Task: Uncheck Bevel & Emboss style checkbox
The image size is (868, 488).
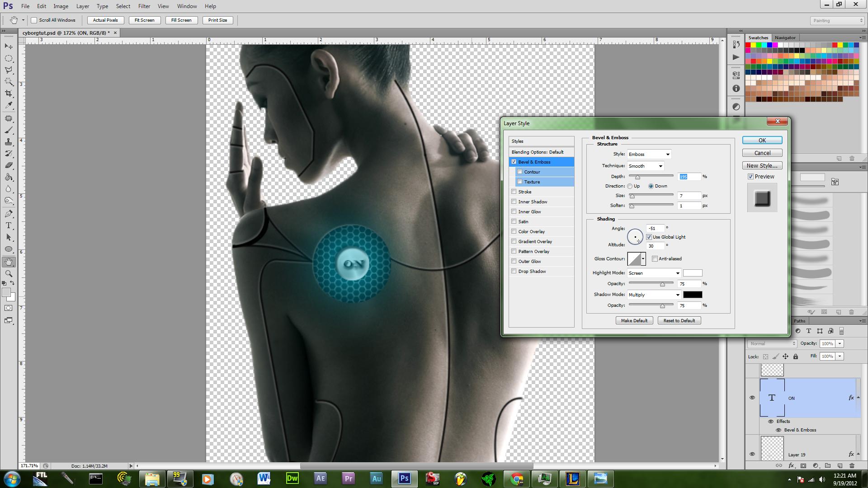Action: pos(514,162)
